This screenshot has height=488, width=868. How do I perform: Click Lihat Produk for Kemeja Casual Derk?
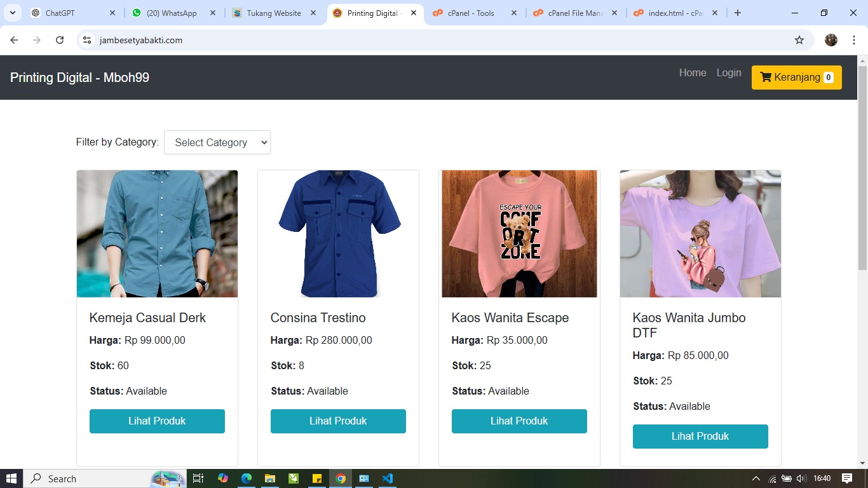coord(157,421)
